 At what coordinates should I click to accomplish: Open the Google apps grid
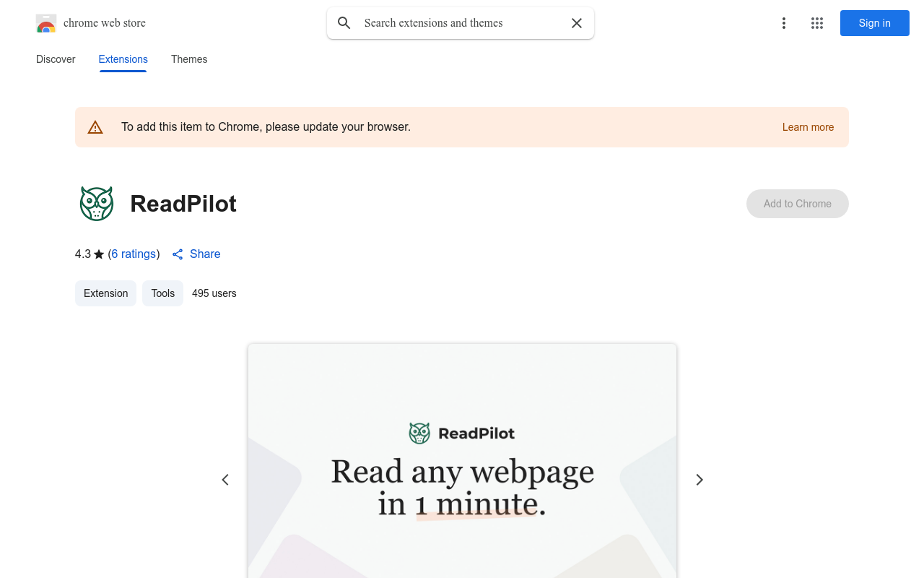coord(817,23)
